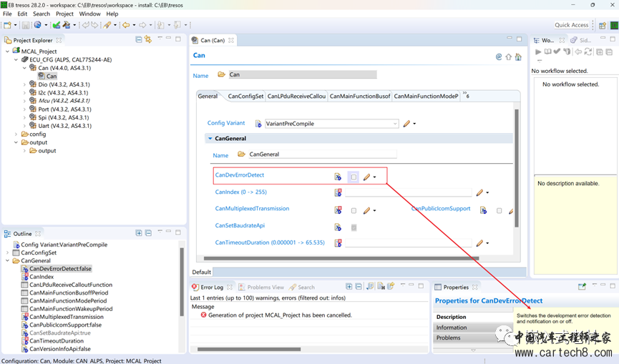Toggle the CanMultiplexedTransmission checkbox
This screenshot has width=619, height=364.
click(x=354, y=211)
